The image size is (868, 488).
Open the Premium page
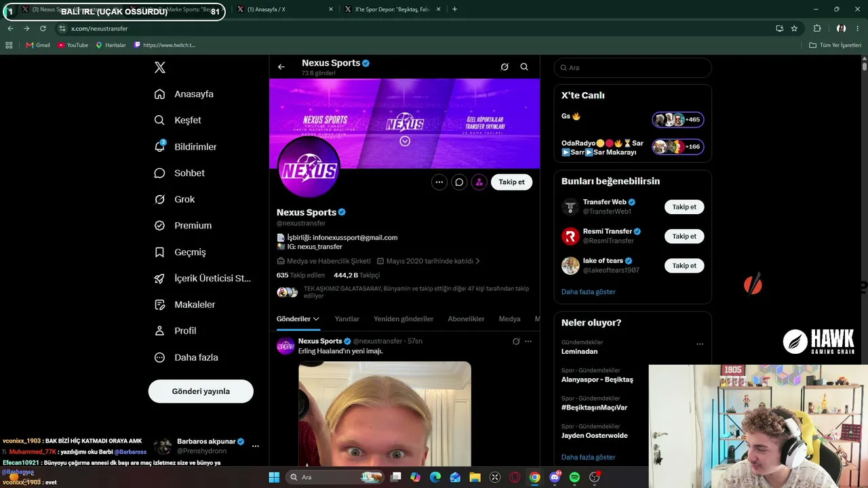pos(182,226)
